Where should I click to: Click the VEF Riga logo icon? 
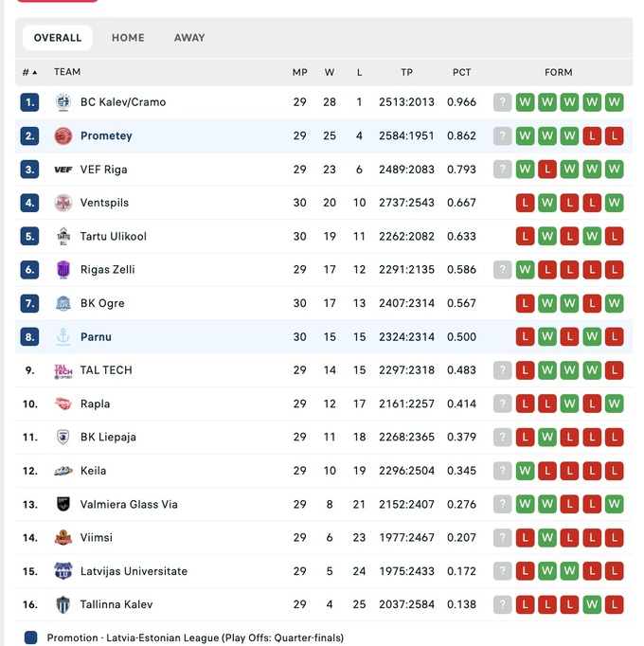[63, 170]
